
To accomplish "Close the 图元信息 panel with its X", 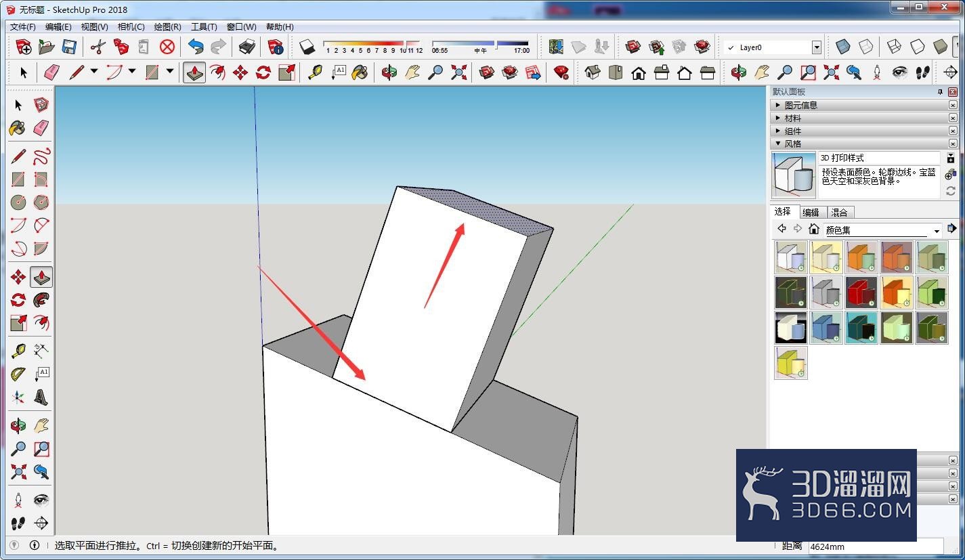I will [953, 105].
